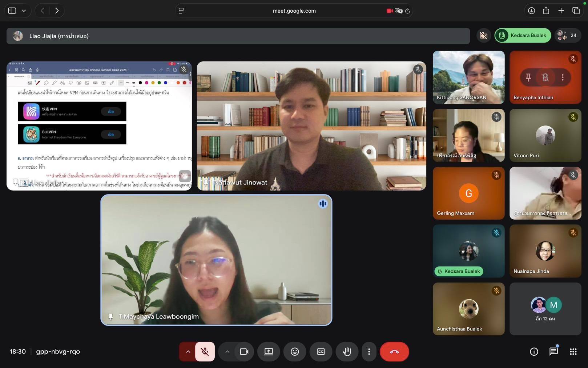Unmute the microphone
588x368 pixels.
[x=205, y=352]
